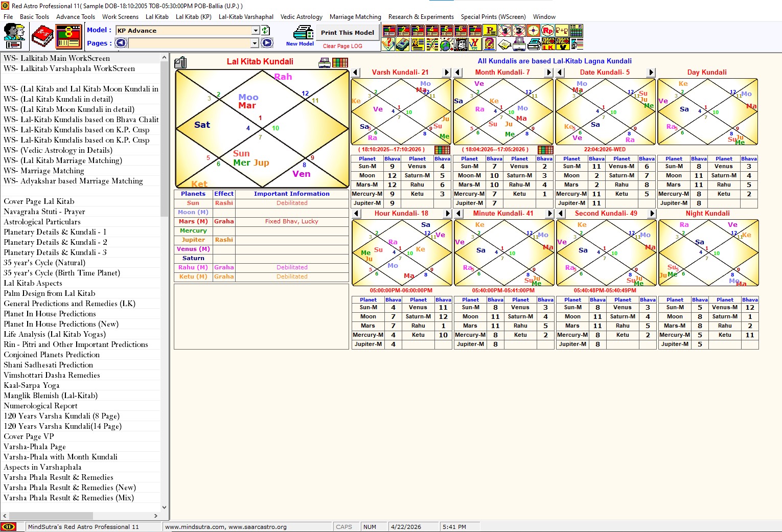The image size is (782, 532).
Task: Open work screen 2 toolbar icon
Action: pyautogui.click(x=404, y=31)
